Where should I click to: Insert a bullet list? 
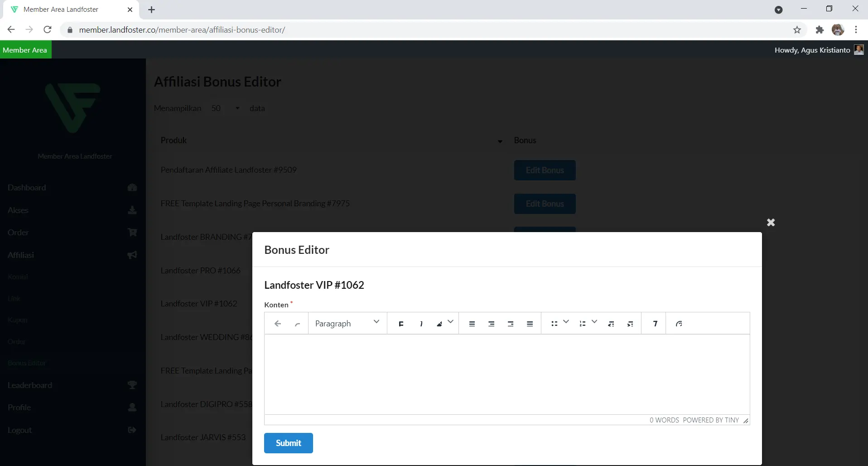click(554, 324)
